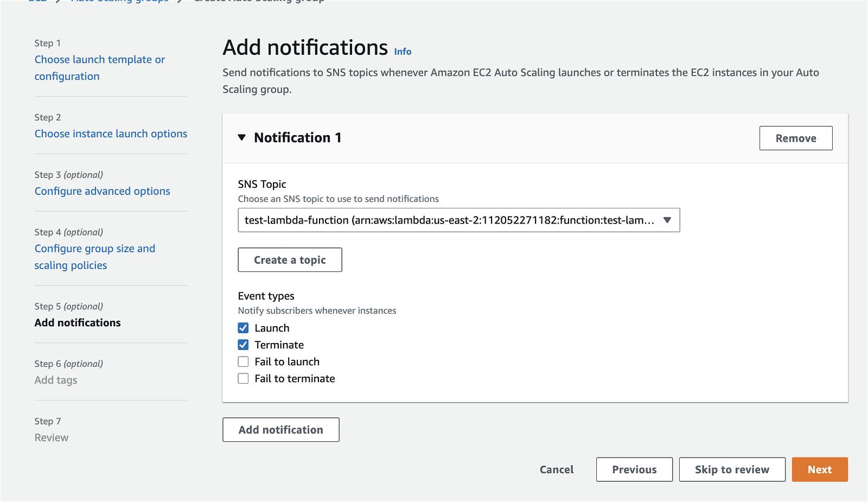Select the Review step in sidebar
Image resolution: width=868 pixels, height=502 pixels.
click(52, 438)
